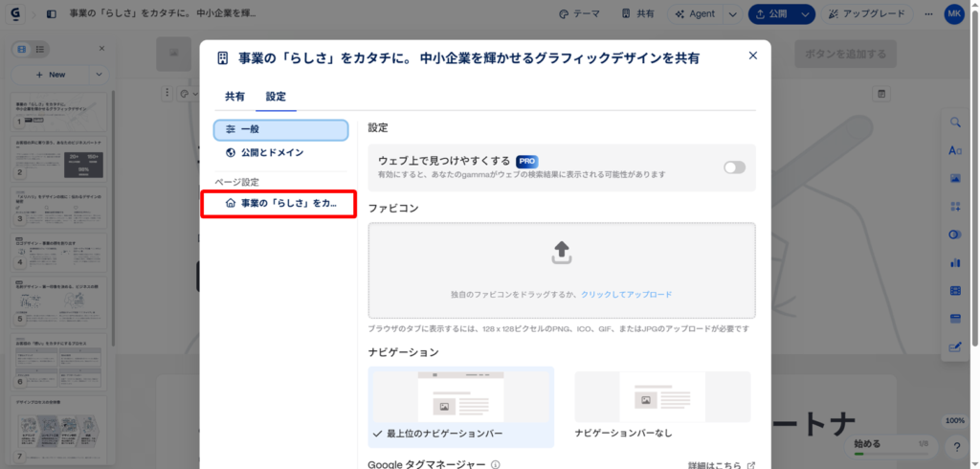Click the search icon in right sidebar
This screenshot has height=469, width=980.
click(954, 123)
